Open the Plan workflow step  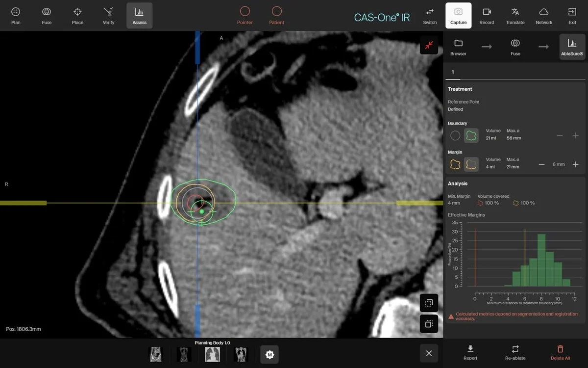pyautogui.click(x=16, y=15)
